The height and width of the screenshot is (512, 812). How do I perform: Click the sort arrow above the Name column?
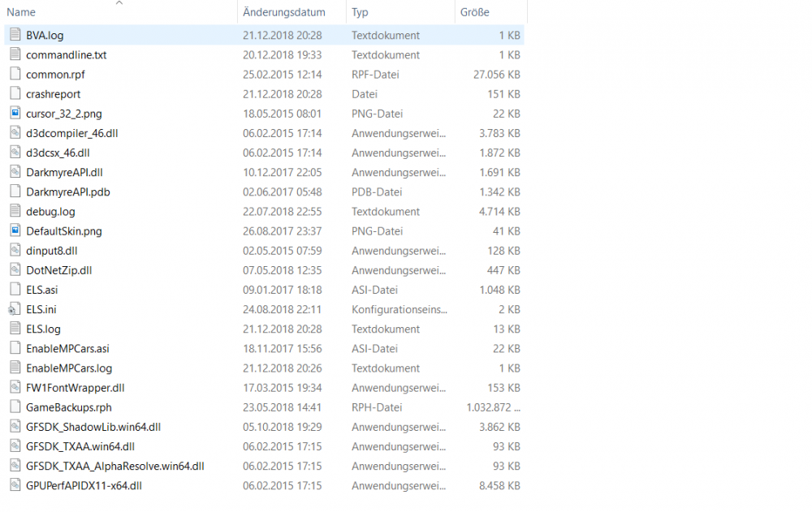click(x=120, y=4)
